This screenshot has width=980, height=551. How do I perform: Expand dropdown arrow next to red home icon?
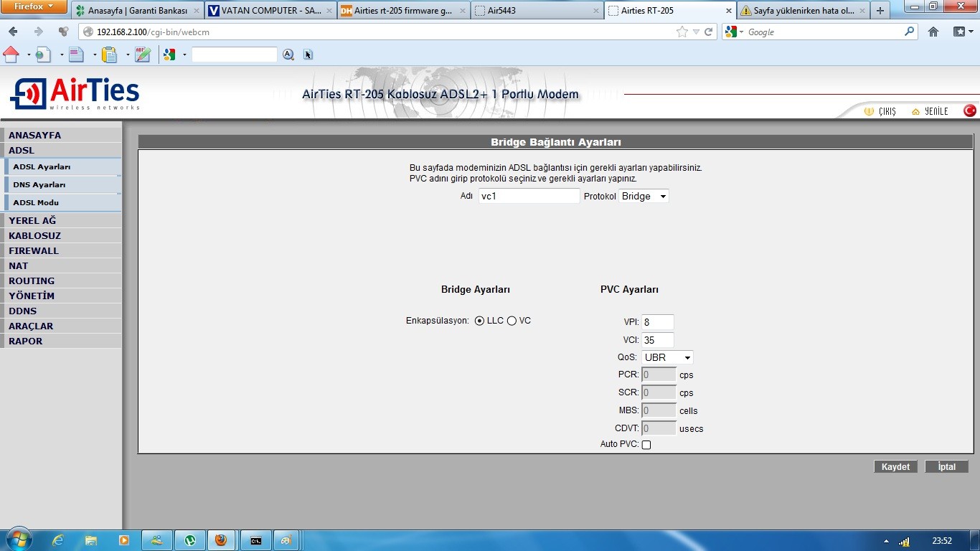(x=29, y=55)
